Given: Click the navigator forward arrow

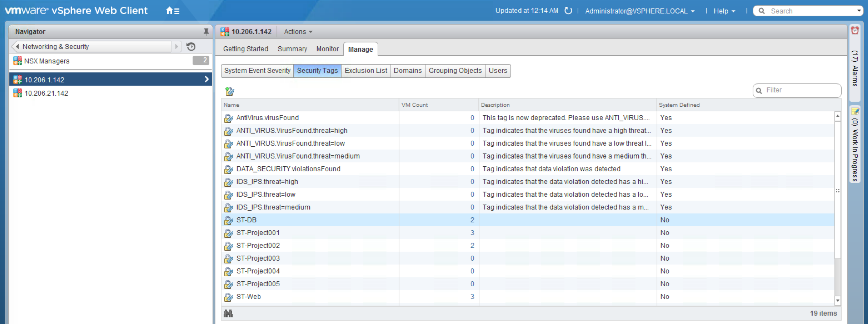Looking at the screenshot, I should click(176, 46).
